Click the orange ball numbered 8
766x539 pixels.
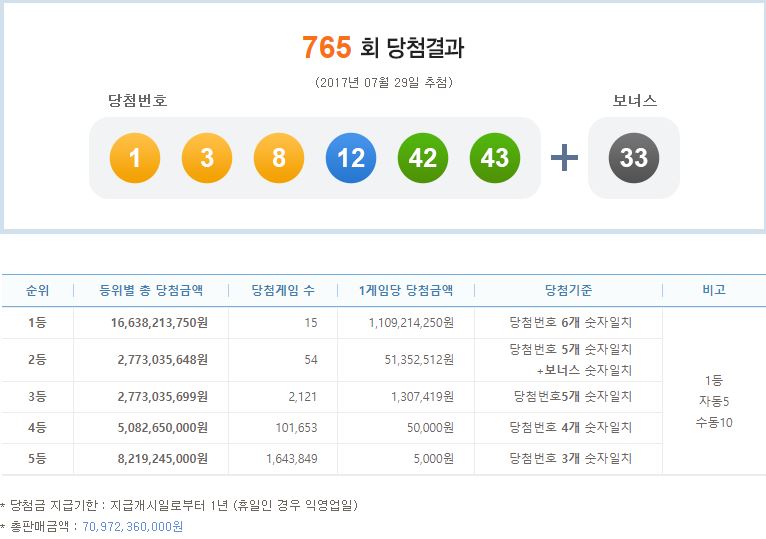(x=278, y=157)
